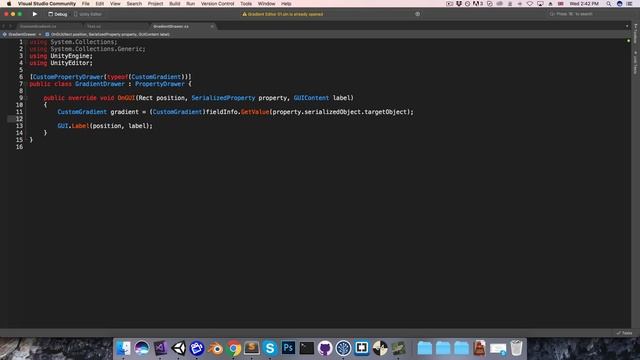Click the Visual Studio Community app menu
The image size is (640, 360).
pos(47,4)
